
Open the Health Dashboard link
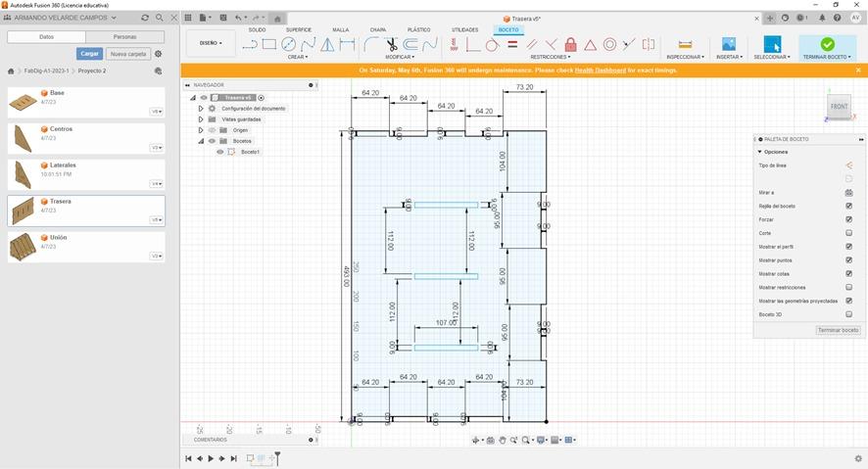coord(601,70)
